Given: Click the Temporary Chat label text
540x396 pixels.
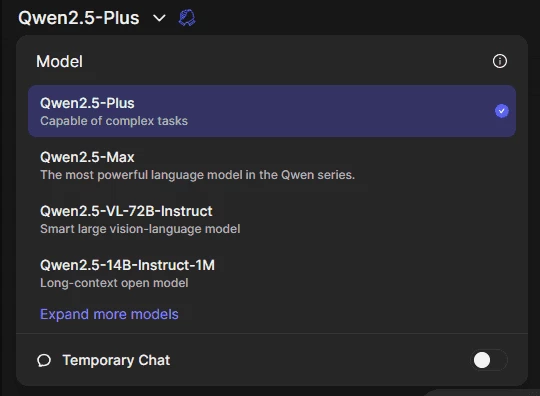Looking at the screenshot, I should pos(116,360).
